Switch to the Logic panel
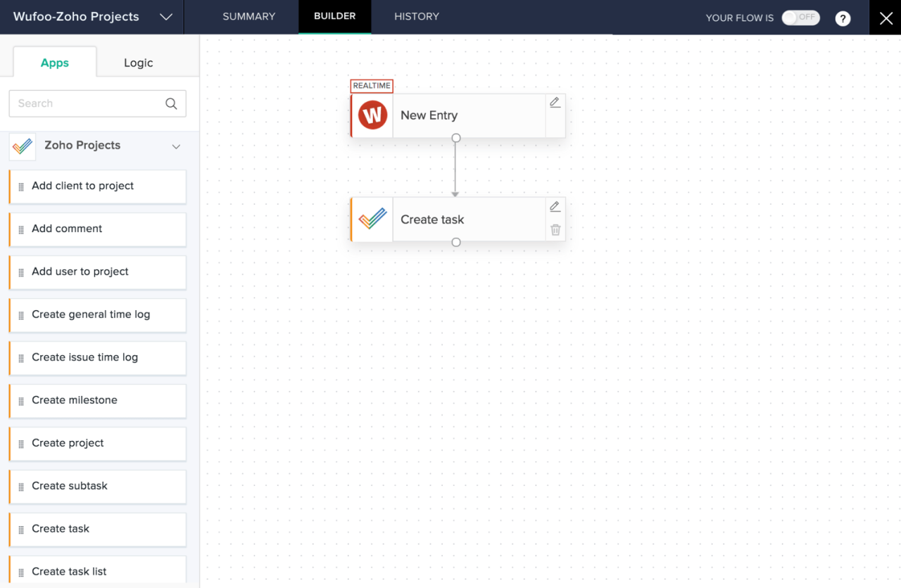The height and width of the screenshot is (588, 901). click(138, 63)
